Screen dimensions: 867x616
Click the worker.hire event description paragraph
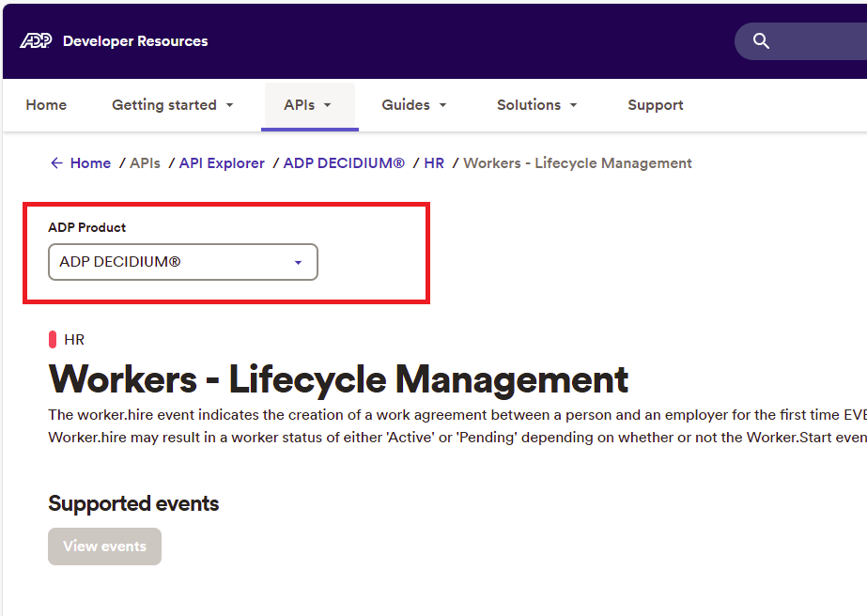pos(457,426)
